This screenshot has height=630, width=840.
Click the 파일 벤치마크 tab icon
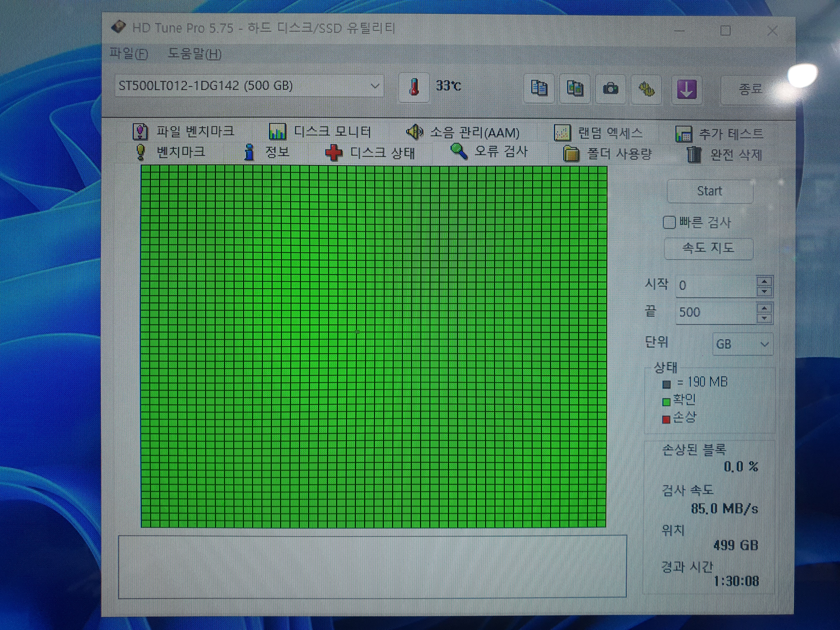[x=140, y=132]
